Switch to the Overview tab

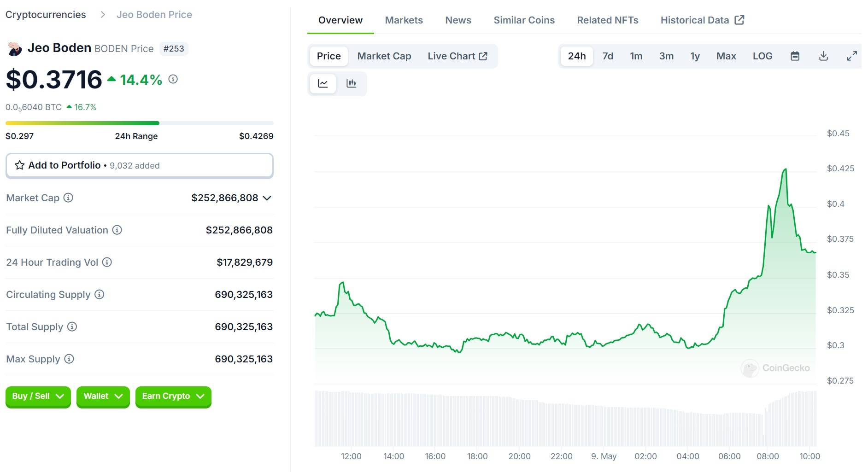(x=340, y=20)
